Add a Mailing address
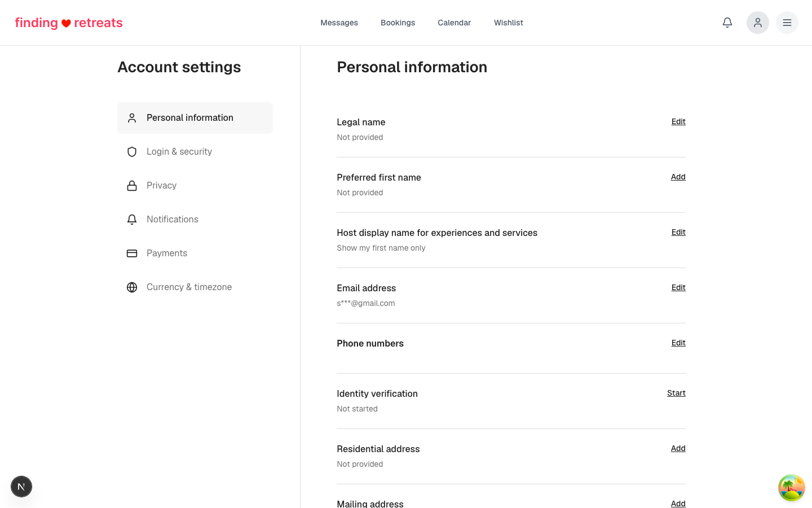The width and height of the screenshot is (812, 508). [x=678, y=503]
